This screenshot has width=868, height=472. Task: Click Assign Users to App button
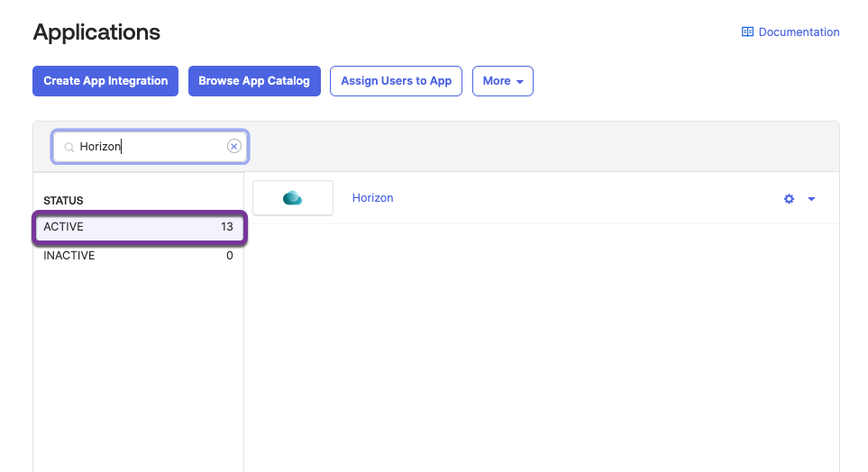tap(396, 81)
